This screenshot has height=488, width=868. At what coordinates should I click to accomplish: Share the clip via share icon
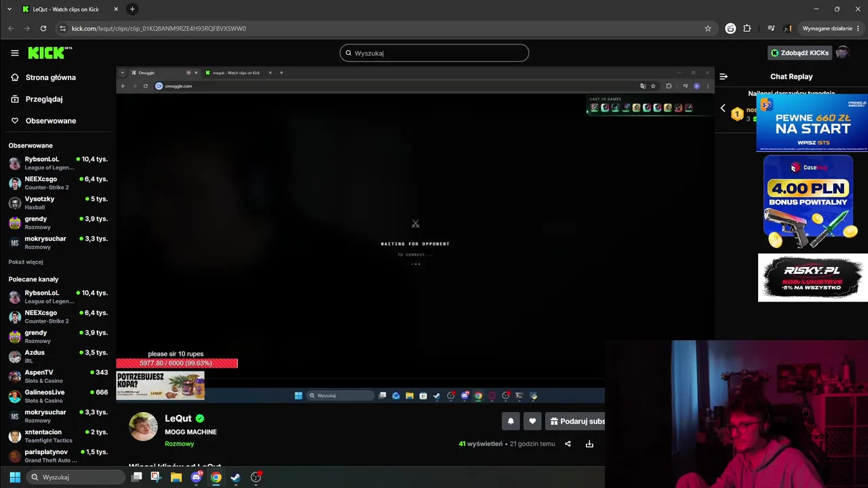(568, 444)
